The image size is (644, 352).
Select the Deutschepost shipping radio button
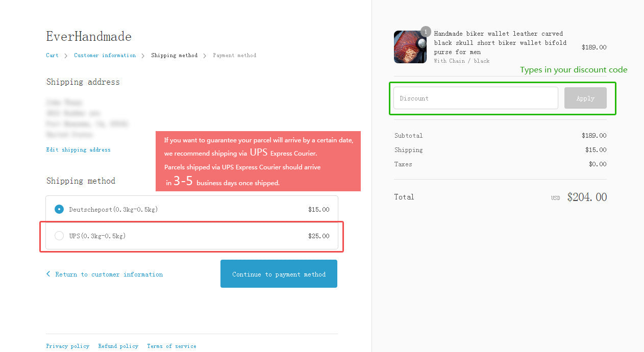(59, 209)
